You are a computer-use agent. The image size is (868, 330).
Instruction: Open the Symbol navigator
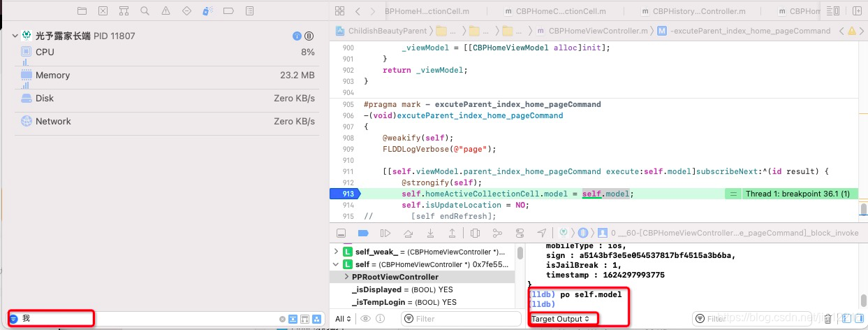point(124,11)
